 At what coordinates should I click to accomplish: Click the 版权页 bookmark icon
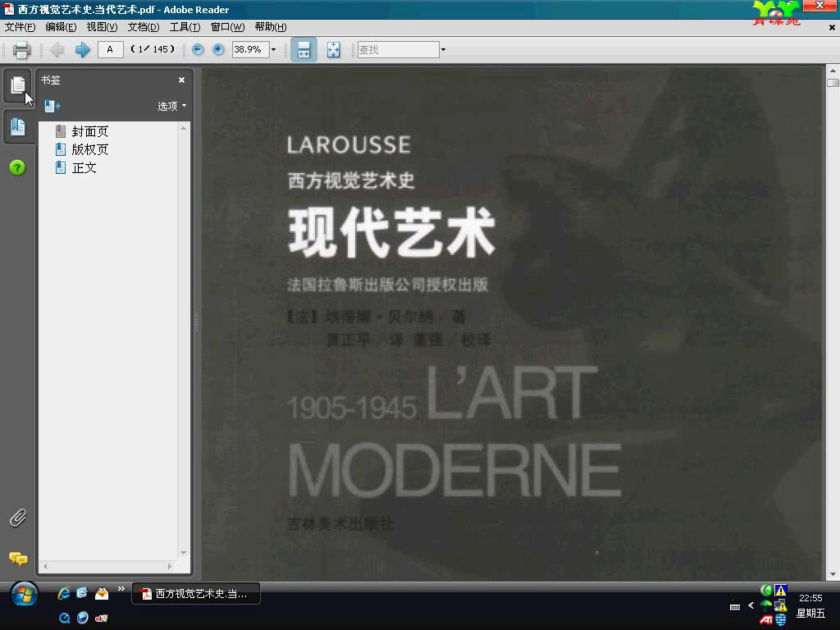(61, 149)
